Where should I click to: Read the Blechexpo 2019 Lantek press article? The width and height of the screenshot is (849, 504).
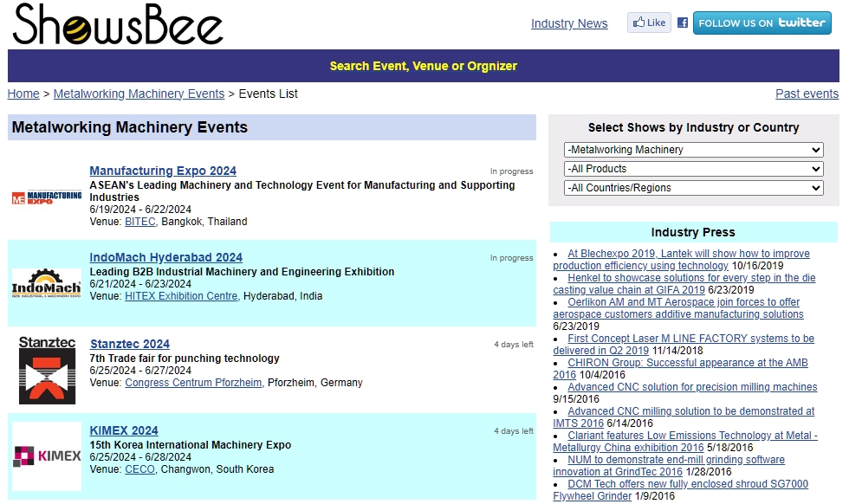[x=681, y=259]
